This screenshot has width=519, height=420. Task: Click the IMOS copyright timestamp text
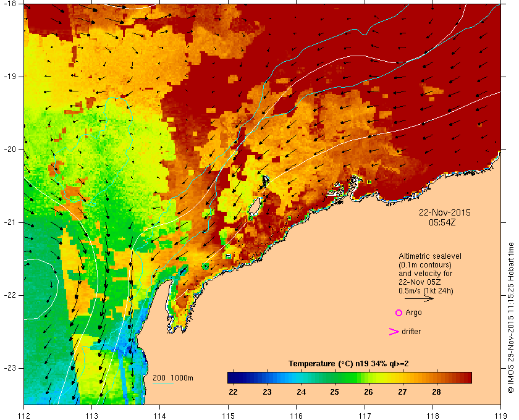[510, 317]
